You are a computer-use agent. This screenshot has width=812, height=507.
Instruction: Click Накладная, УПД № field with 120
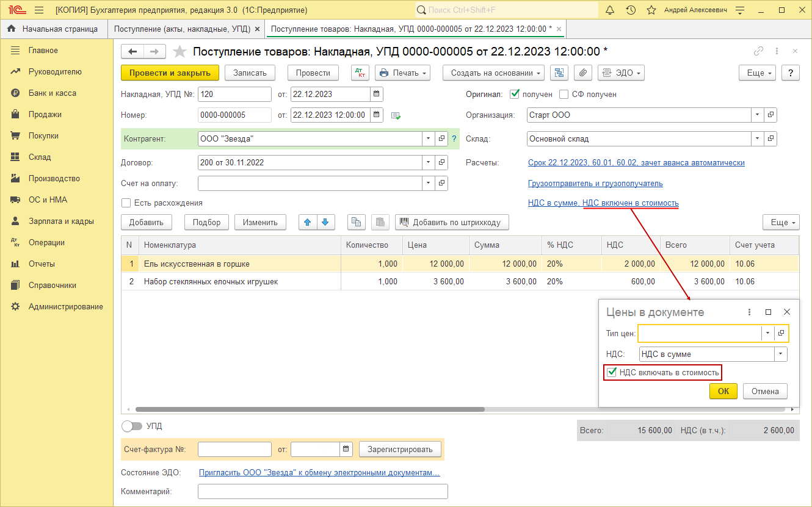(235, 94)
